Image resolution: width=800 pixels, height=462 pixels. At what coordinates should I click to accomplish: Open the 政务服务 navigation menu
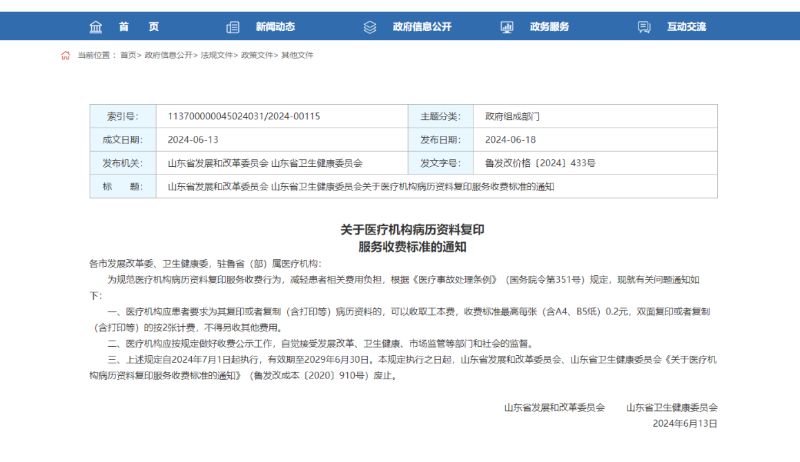[549, 27]
